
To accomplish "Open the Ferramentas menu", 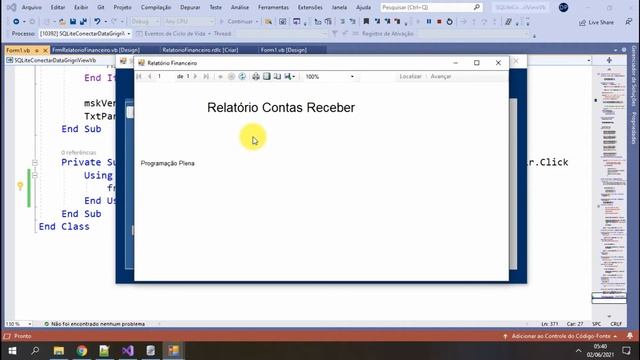I will (273, 7).
